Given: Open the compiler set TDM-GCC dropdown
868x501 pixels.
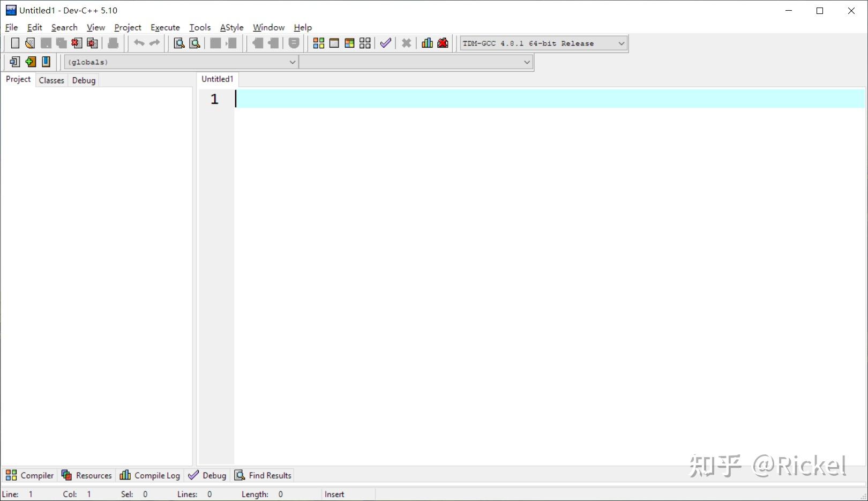Looking at the screenshot, I should click(543, 43).
